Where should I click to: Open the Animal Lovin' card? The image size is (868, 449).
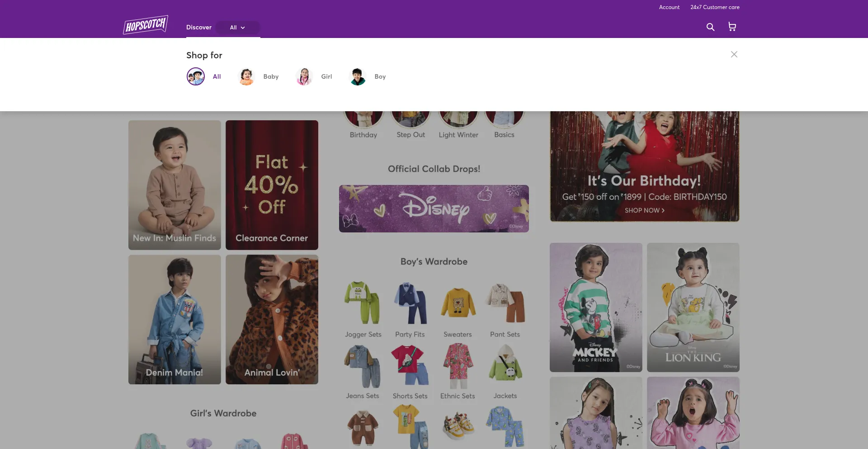[x=272, y=320]
